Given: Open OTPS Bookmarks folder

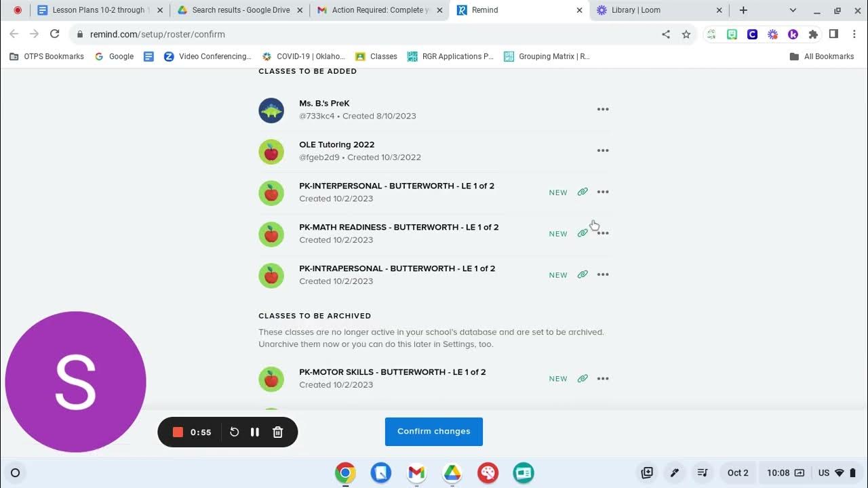Looking at the screenshot, I should (x=47, y=56).
